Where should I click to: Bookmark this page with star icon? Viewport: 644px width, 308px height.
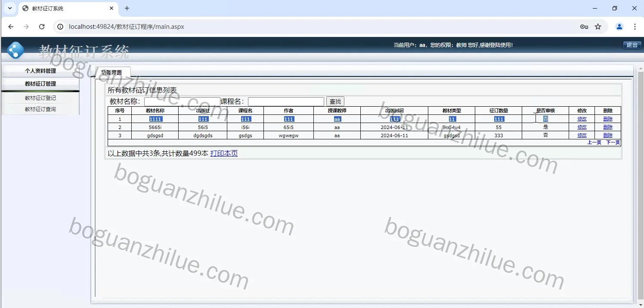(x=598, y=27)
